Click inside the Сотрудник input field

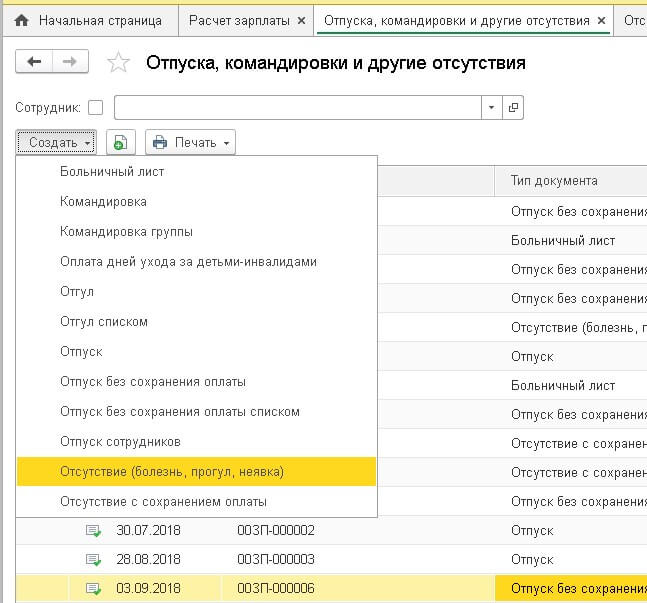[x=298, y=108]
